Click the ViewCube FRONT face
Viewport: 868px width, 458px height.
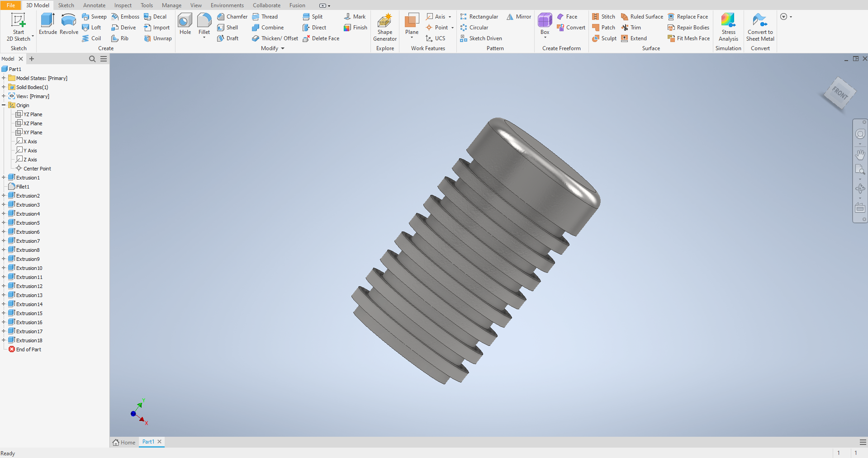click(840, 93)
